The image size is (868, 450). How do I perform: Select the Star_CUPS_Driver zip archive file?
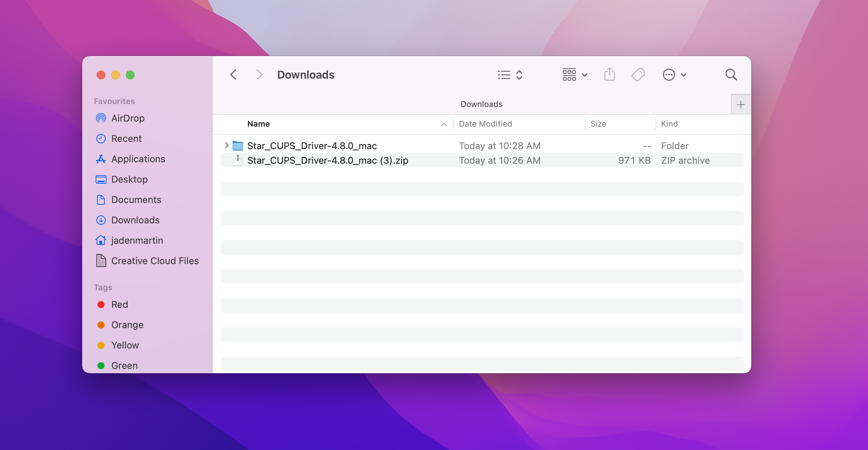[x=327, y=160]
